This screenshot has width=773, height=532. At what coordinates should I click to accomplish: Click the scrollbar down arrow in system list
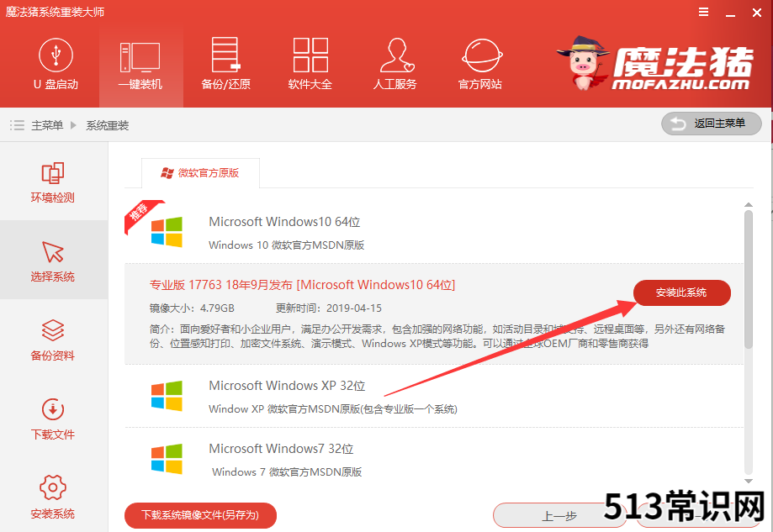[x=749, y=482]
